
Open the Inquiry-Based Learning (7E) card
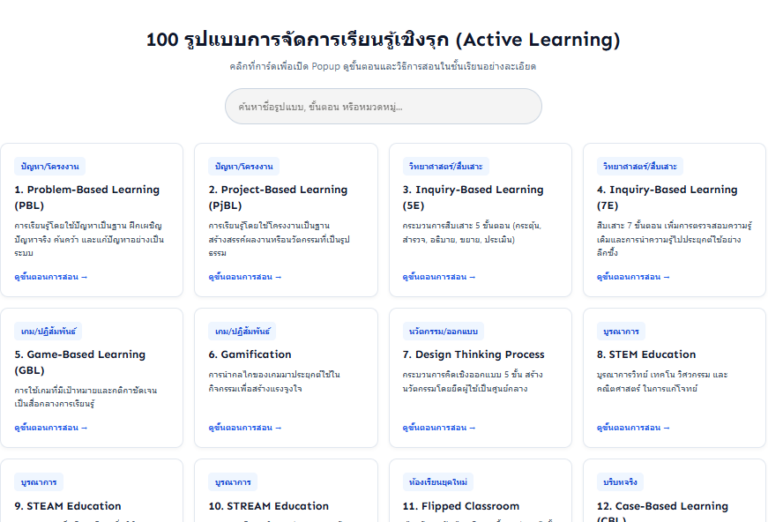[x=674, y=220]
